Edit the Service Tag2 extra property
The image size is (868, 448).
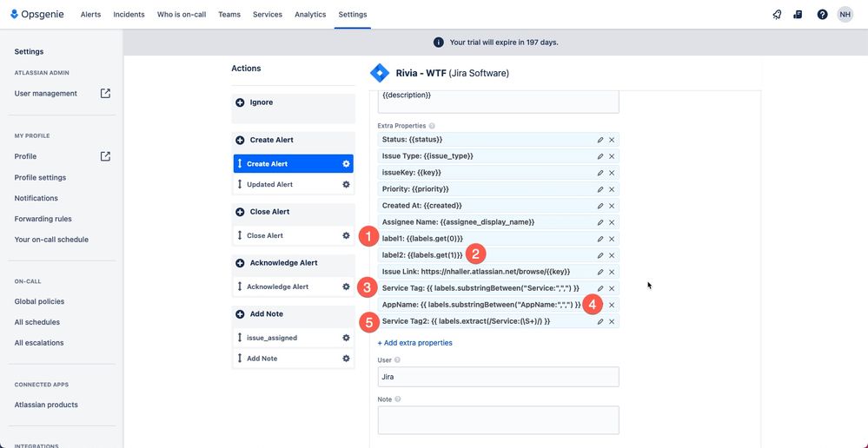point(600,321)
